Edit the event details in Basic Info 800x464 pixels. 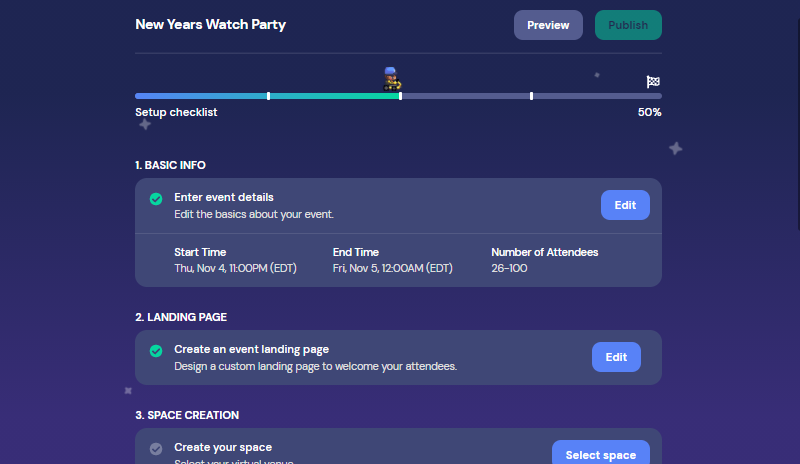625,205
